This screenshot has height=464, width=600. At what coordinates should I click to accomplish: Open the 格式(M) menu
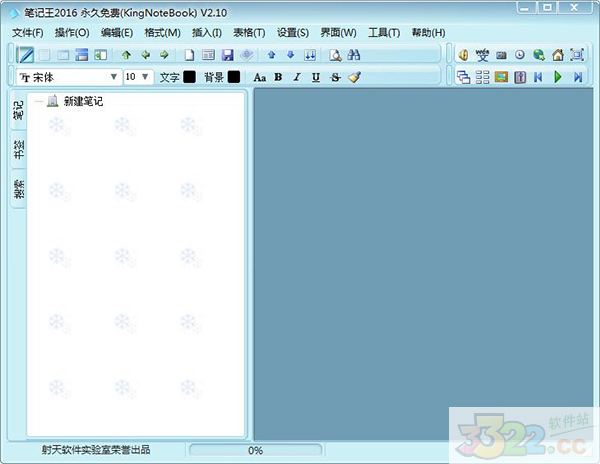pos(162,33)
